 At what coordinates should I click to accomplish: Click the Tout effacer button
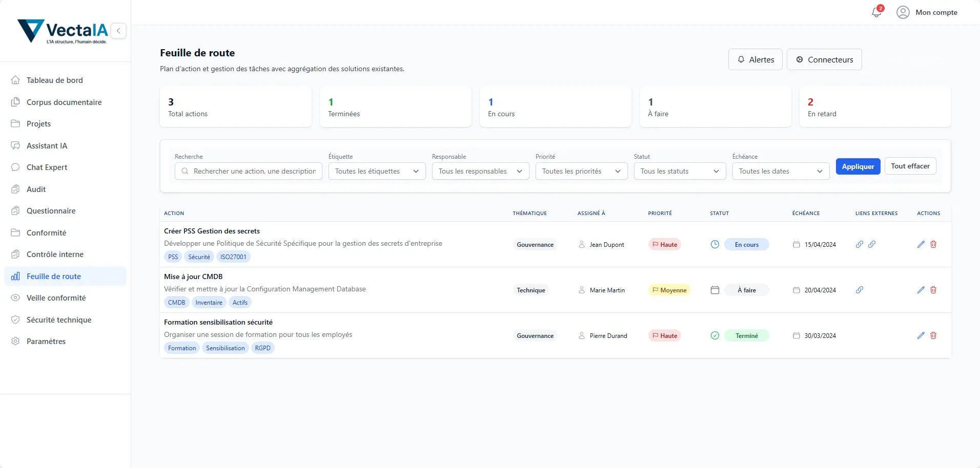(910, 166)
